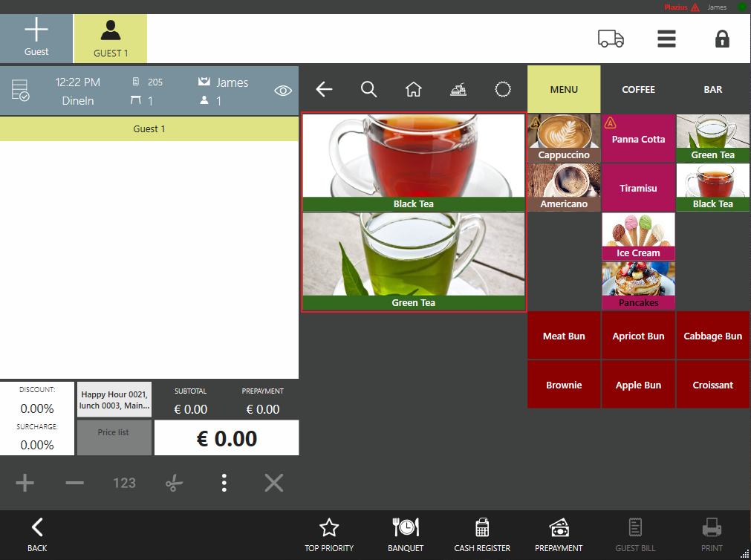Click the scissors split order icon

click(x=174, y=484)
